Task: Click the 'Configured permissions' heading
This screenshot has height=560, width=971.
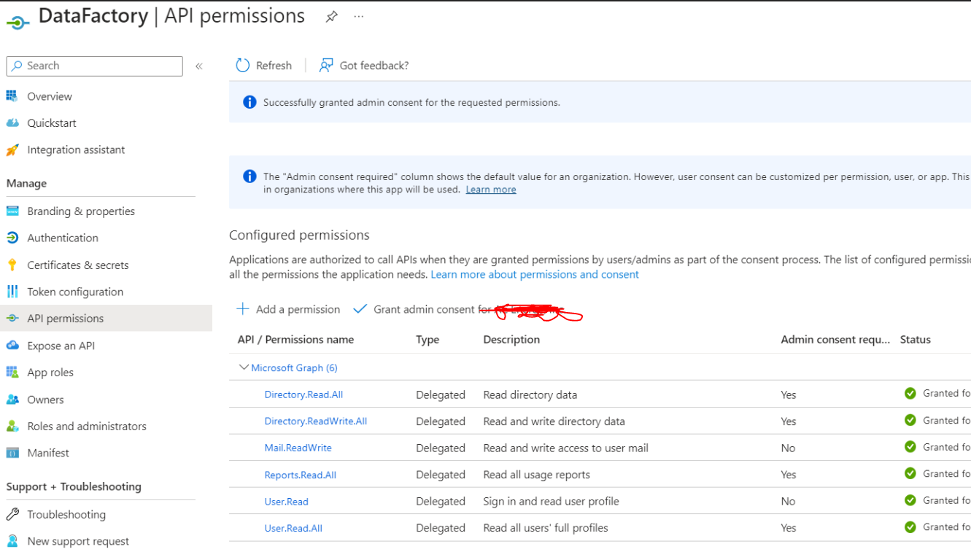Action: (299, 236)
